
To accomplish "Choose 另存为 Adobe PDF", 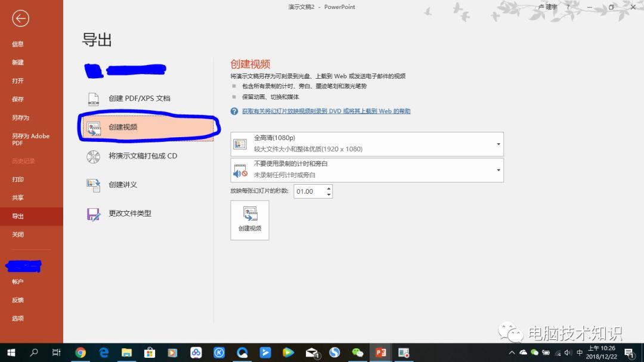I will 30,140.
